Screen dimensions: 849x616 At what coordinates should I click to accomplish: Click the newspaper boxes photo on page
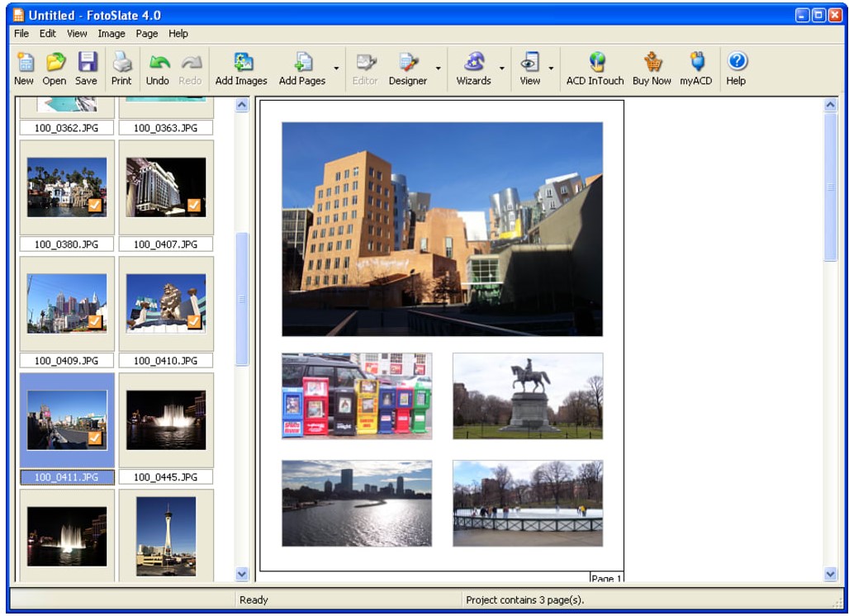pyautogui.click(x=357, y=396)
